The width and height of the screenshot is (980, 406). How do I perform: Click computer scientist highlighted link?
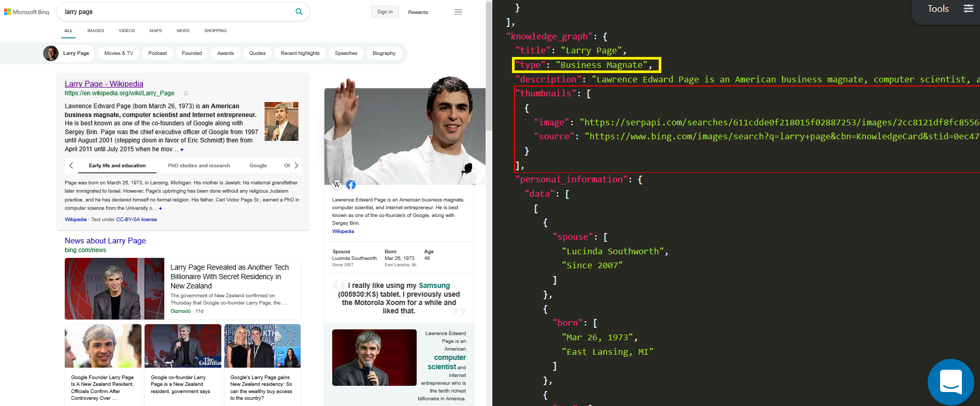(447, 362)
